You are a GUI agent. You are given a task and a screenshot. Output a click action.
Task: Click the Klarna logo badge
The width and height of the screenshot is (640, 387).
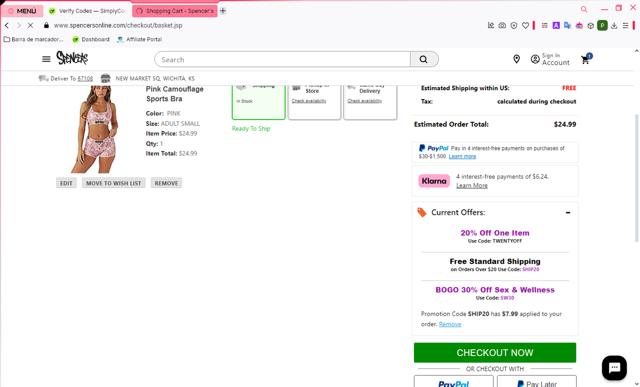point(434,181)
